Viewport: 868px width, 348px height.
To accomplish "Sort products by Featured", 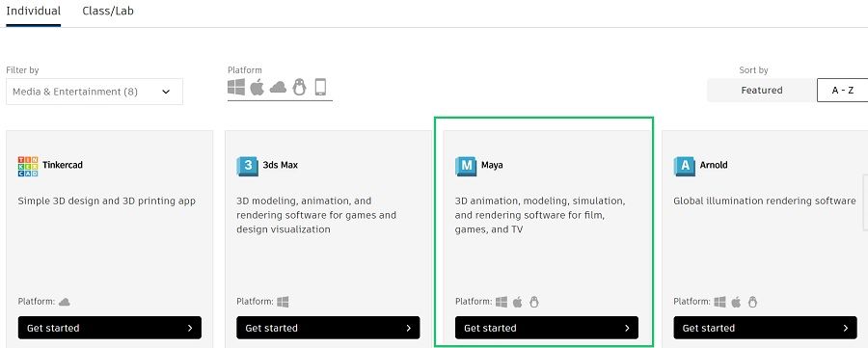I will click(x=762, y=91).
